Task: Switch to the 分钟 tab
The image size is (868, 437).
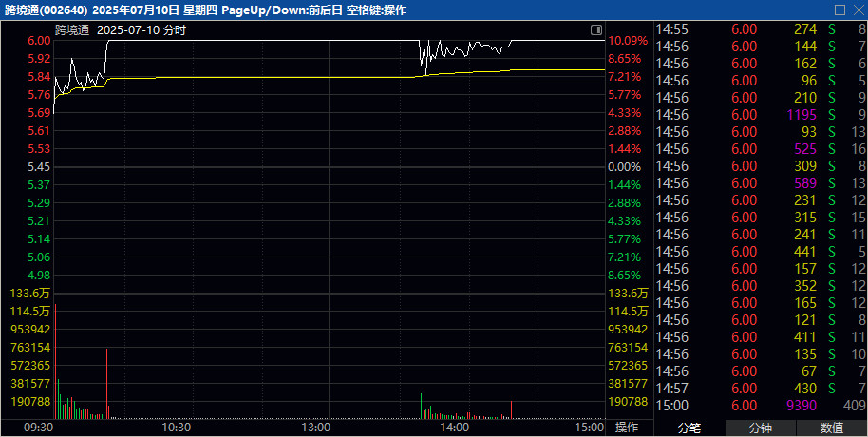Action: [761, 427]
